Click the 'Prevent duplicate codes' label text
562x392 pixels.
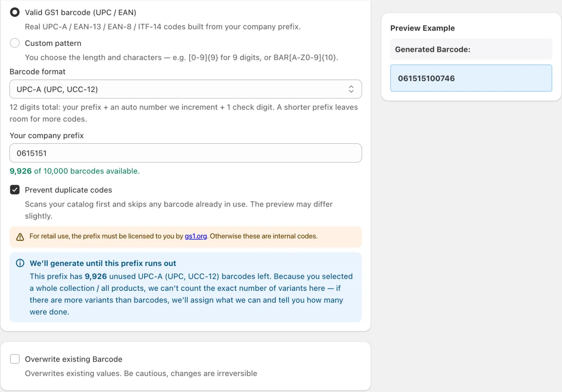click(x=68, y=190)
